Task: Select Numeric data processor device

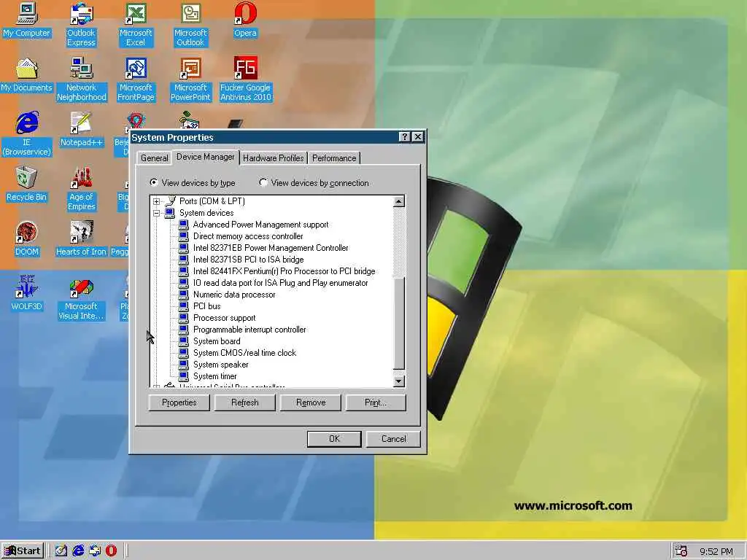Action: [x=234, y=295]
